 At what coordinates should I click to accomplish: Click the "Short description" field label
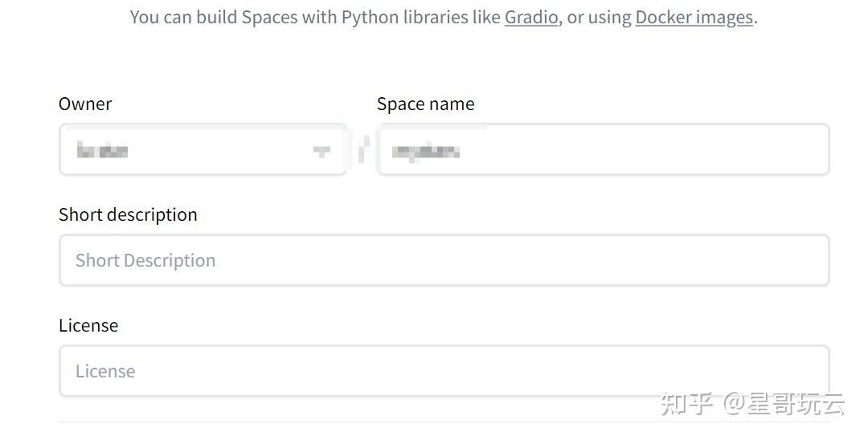pos(128,214)
